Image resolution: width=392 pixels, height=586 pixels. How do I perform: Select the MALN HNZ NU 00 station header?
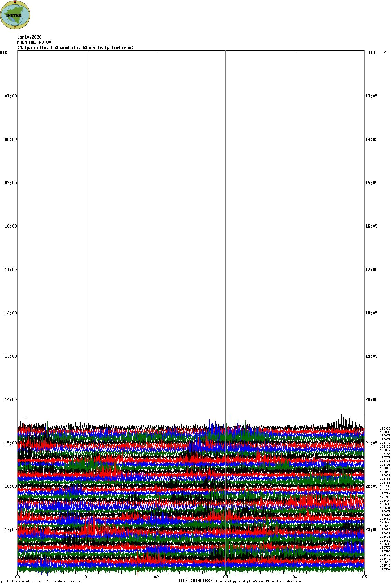pos(34,42)
